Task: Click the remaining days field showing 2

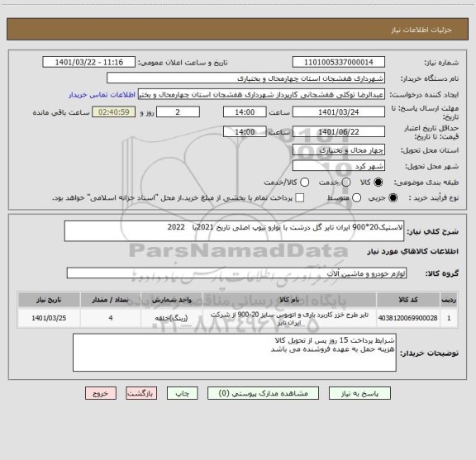Action: (178, 112)
